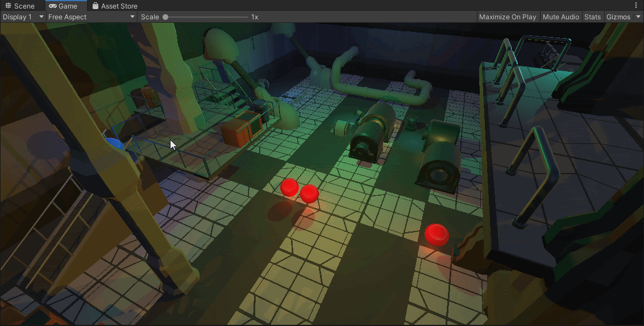This screenshot has width=644, height=326.
Task: Click the left sphere of the red pair
Action: pyautogui.click(x=289, y=187)
